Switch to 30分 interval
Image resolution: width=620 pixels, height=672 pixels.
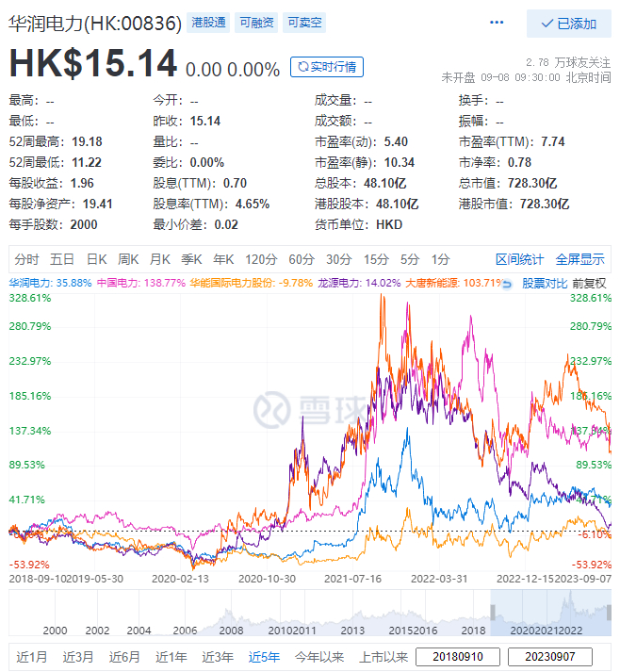click(339, 259)
